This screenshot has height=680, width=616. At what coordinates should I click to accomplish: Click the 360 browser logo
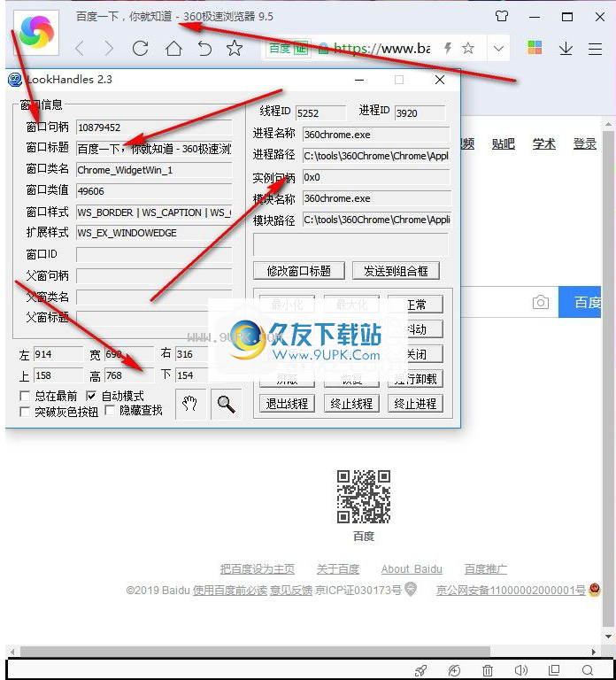(x=36, y=33)
